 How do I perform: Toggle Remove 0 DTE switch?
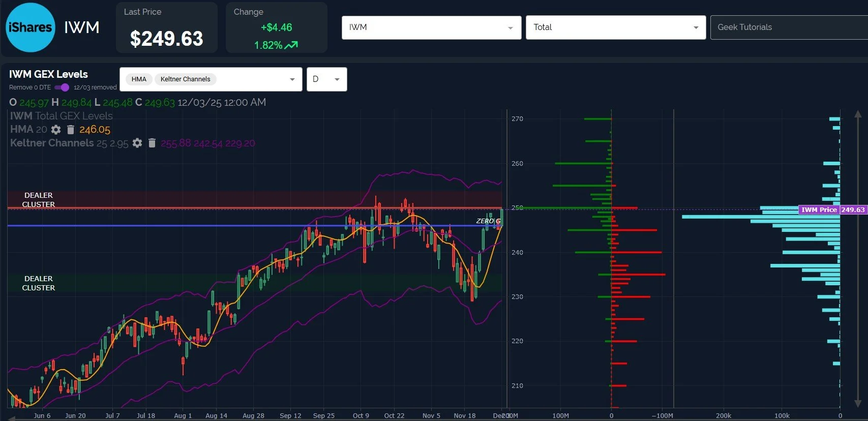[x=62, y=87]
